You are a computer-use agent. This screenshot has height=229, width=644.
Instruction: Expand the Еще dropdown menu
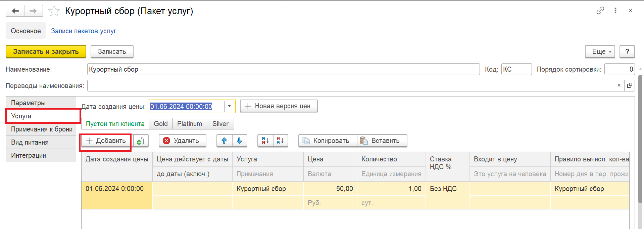600,51
